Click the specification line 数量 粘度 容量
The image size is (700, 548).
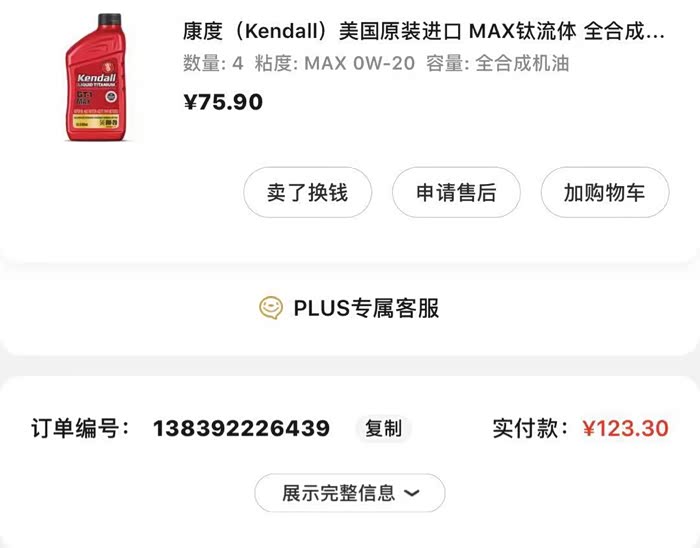pos(376,63)
